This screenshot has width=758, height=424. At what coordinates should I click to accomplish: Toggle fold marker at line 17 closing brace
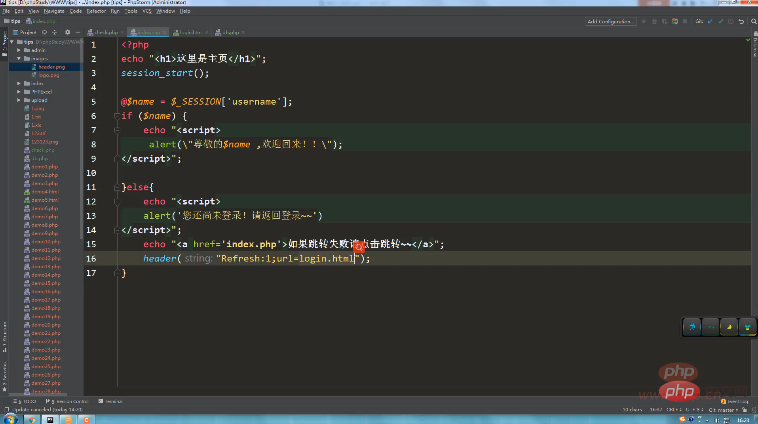click(117, 273)
